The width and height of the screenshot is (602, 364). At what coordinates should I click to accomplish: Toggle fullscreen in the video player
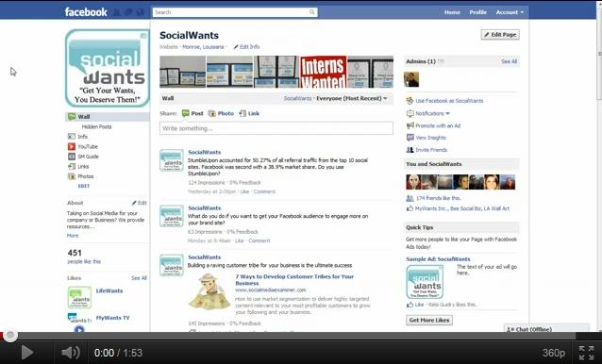586,353
